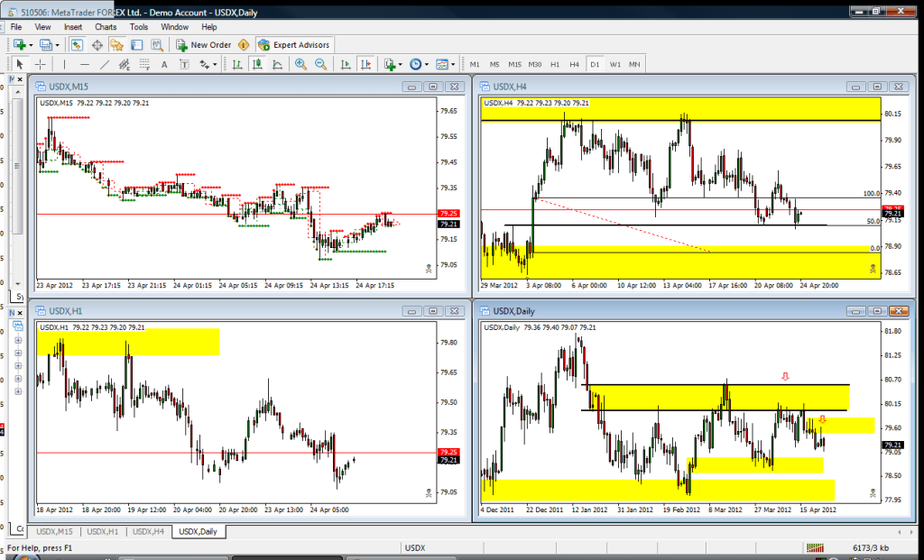This screenshot has height=560, width=924.
Task: Select the W1 timeframe button
Action: pyautogui.click(x=614, y=64)
